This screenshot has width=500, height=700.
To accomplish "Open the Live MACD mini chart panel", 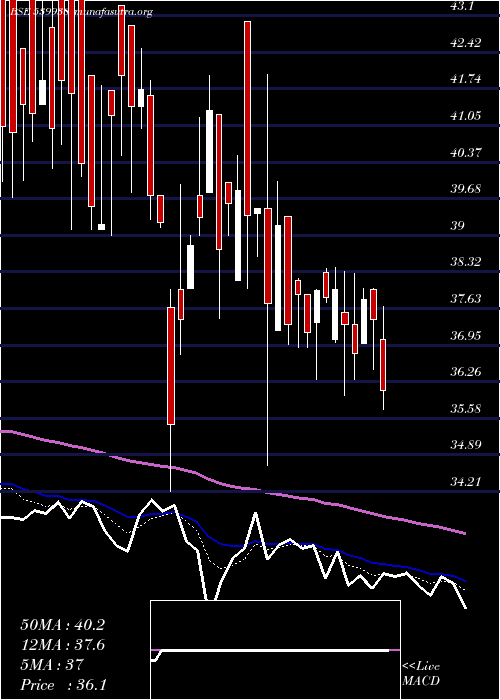I will 275,650.
